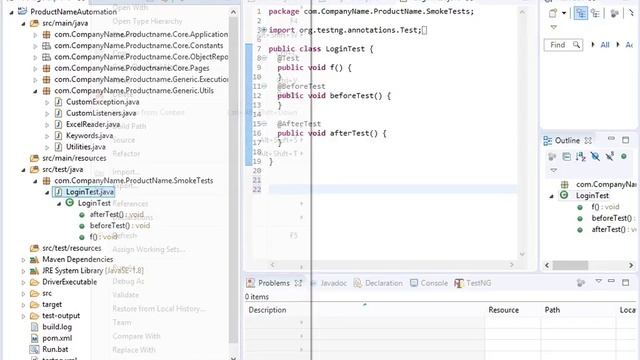Select the src/main/resources folder icon
Screen dimensions: 640x360
(x=34, y=158)
